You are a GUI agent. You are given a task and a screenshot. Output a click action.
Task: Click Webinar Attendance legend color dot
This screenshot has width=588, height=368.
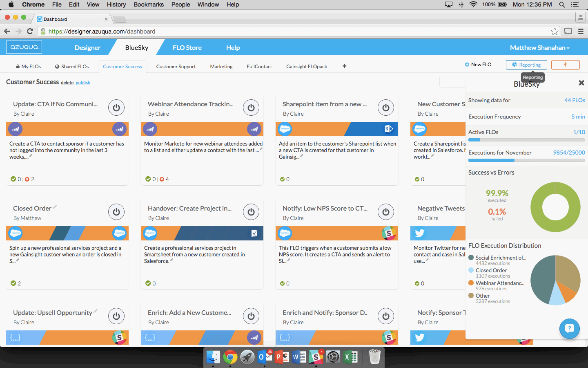(x=471, y=283)
